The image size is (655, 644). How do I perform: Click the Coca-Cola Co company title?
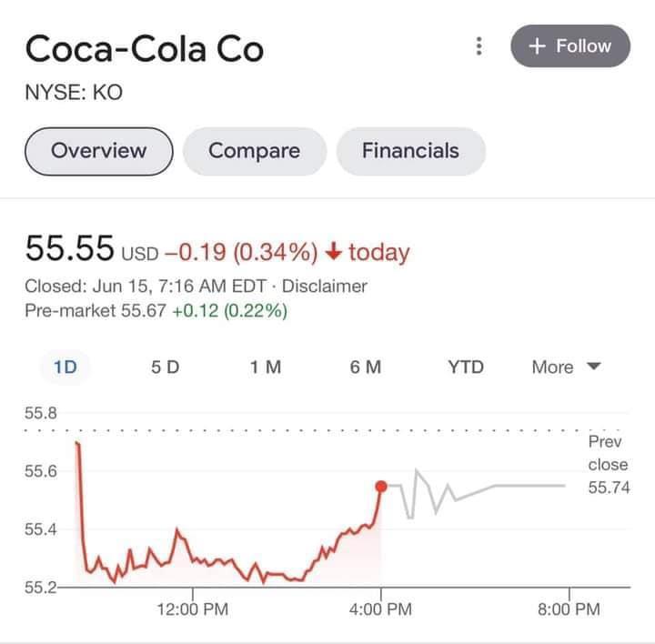144,48
